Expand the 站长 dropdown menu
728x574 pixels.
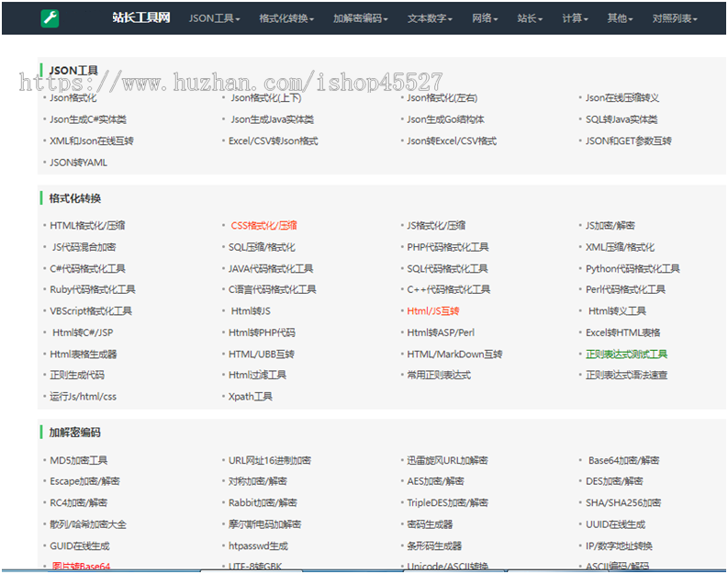point(530,18)
